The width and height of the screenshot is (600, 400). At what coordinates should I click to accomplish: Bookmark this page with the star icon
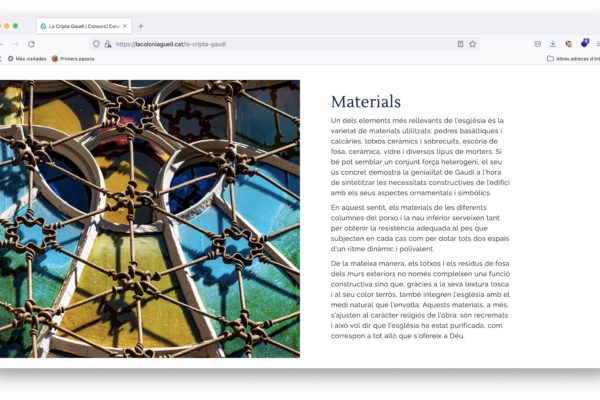click(473, 44)
